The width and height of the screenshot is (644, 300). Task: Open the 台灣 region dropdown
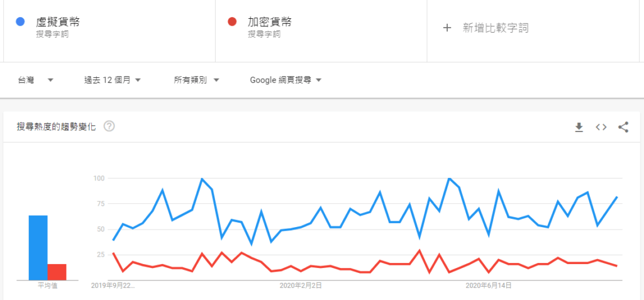[35, 80]
